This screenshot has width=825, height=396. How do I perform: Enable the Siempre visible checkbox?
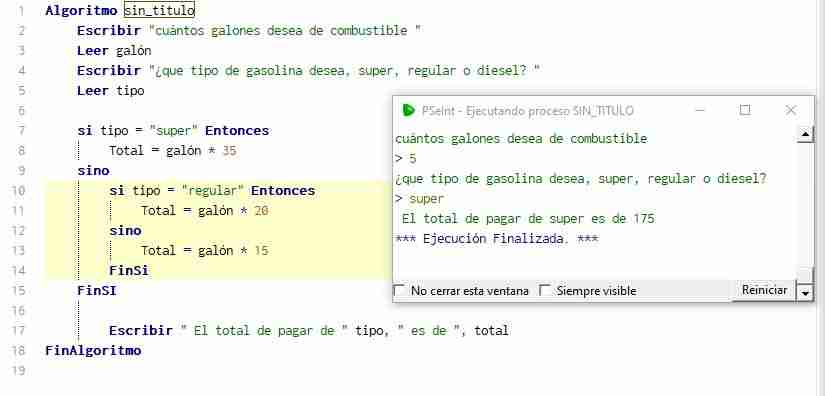point(545,290)
